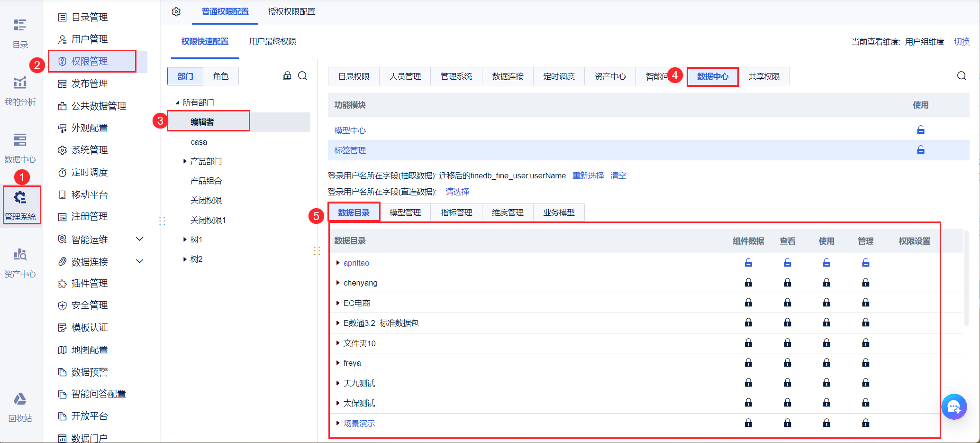Viewport: 980px width, 443px height.
Task: Switch to 授权权限配置 tab
Action: [291, 12]
